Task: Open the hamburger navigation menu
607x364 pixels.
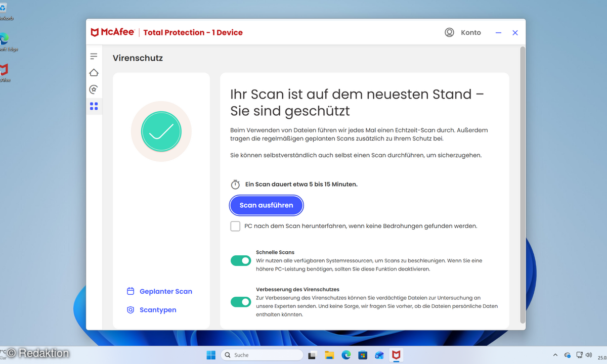Action: point(94,56)
